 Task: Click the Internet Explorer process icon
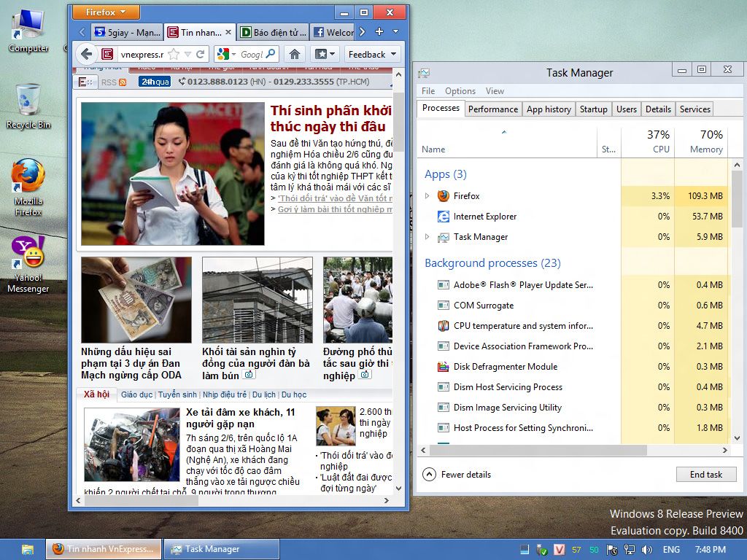click(444, 216)
